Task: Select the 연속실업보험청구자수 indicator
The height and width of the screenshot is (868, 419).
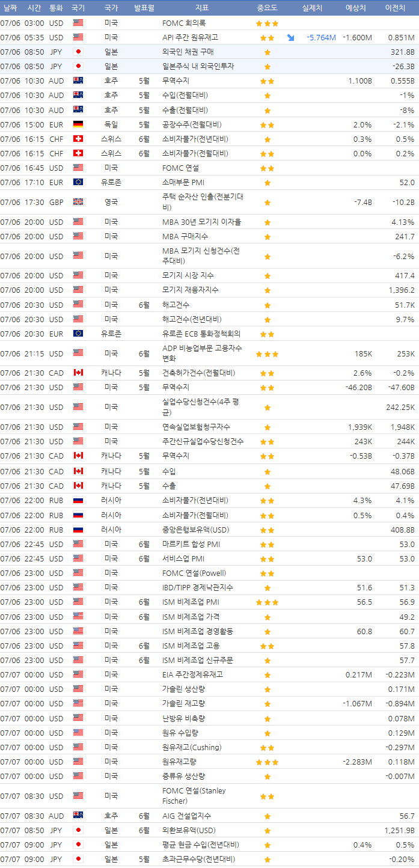Action: pos(197,427)
